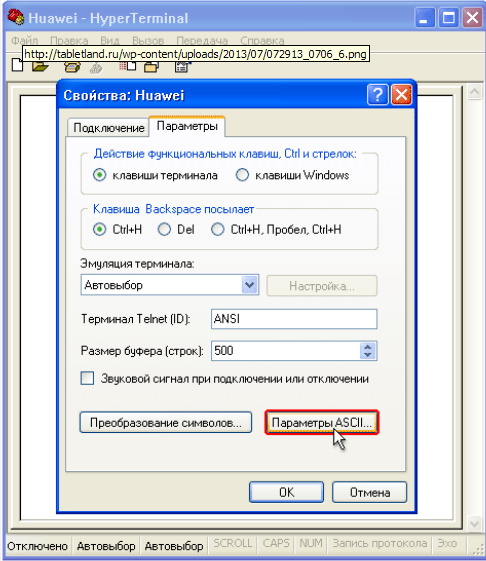The image size is (486, 561).
Task: Select the клавиши Windows radio button
Action: 242,175
